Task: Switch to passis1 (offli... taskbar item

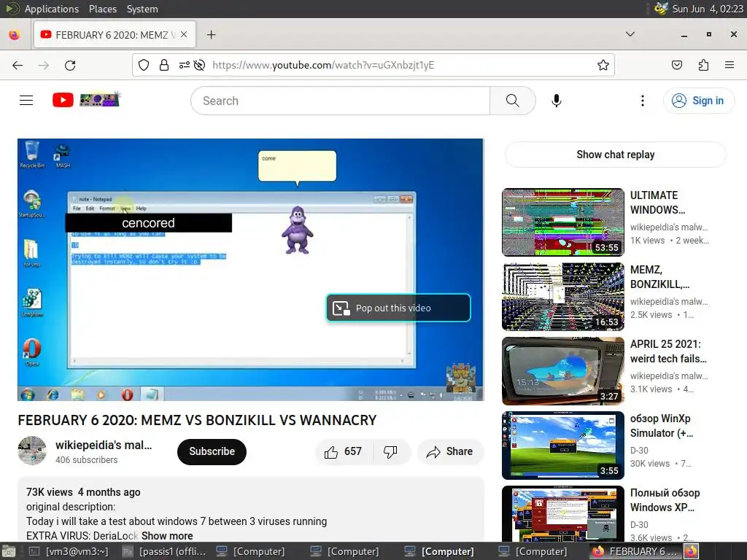Action: coord(164,551)
